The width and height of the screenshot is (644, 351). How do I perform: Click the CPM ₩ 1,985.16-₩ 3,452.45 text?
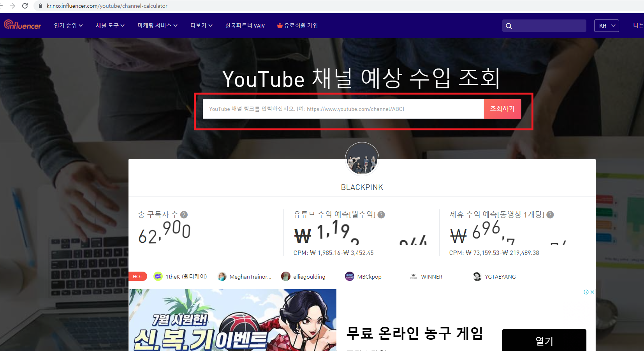333,253
